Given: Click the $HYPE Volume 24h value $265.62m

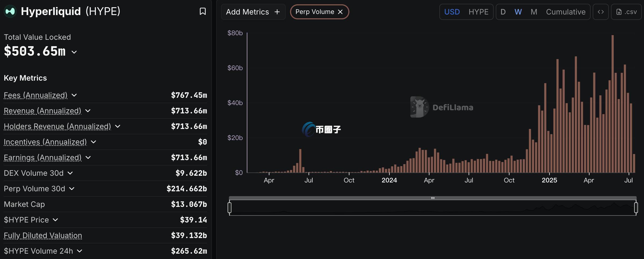Looking at the screenshot, I should (189, 251).
